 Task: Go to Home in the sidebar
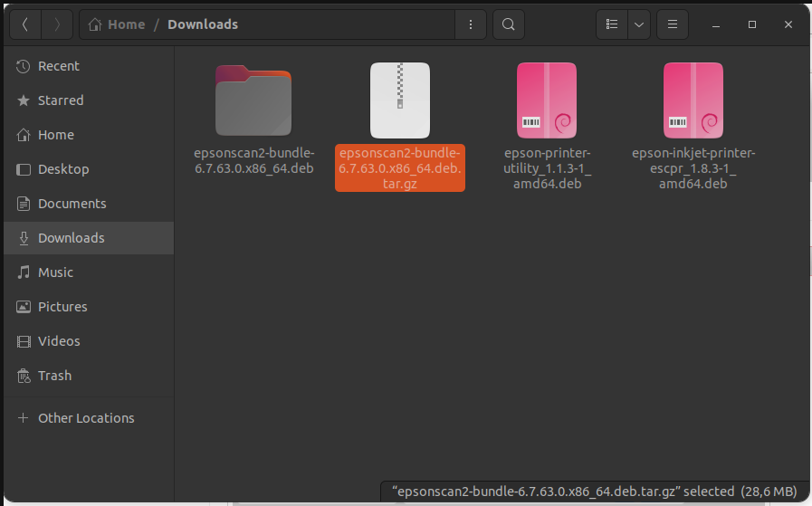89,135
